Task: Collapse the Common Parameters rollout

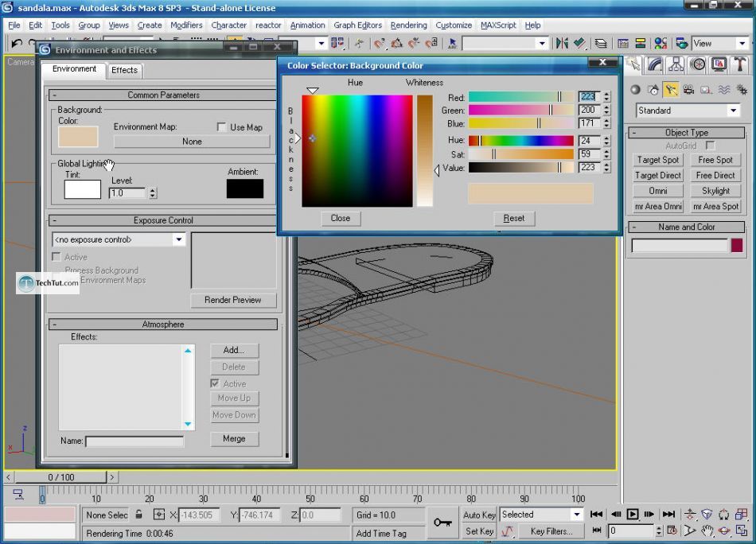Action: coord(163,95)
